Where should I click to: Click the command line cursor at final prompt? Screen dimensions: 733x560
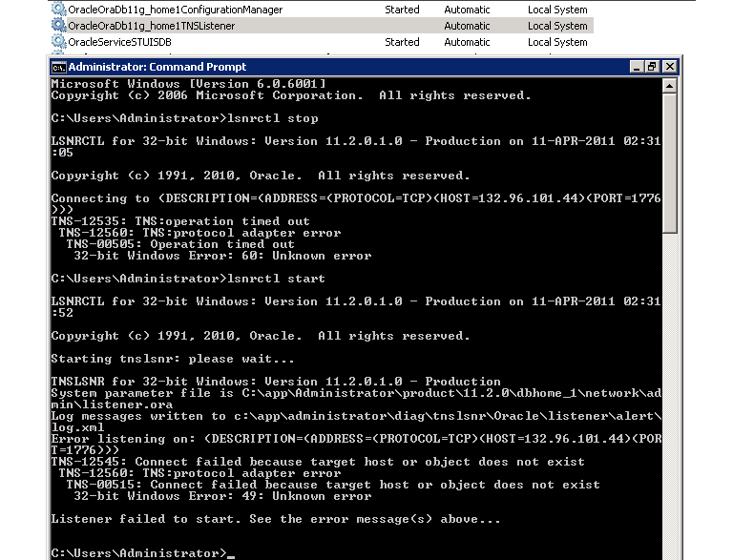[x=231, y=553]
